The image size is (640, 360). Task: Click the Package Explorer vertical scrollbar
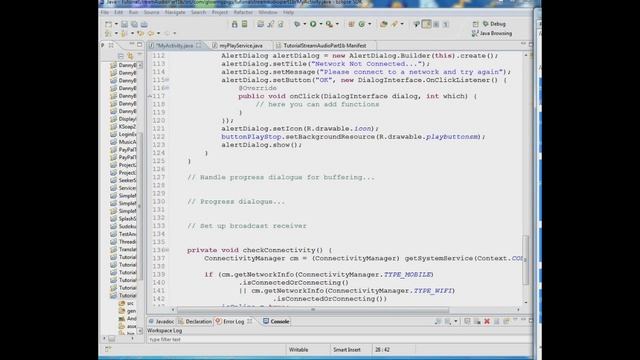point(140,206)
